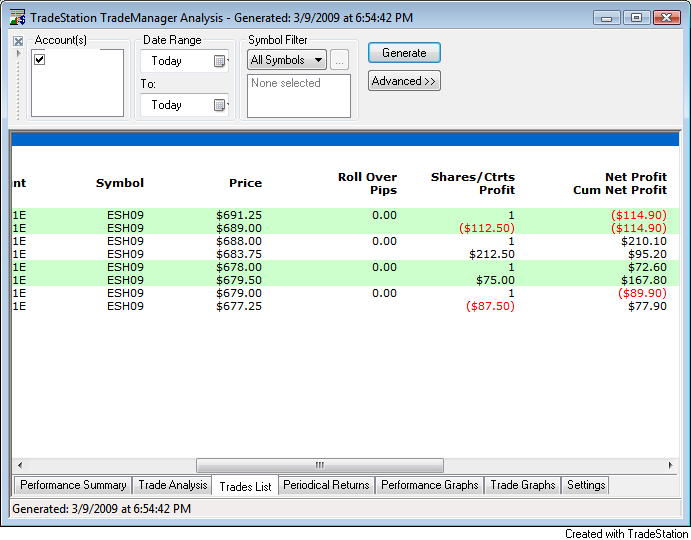Viewport: 691px width, 540px height.
Task: Click the Shares/Ctrts Profit column header
Action: coord(473,183)
